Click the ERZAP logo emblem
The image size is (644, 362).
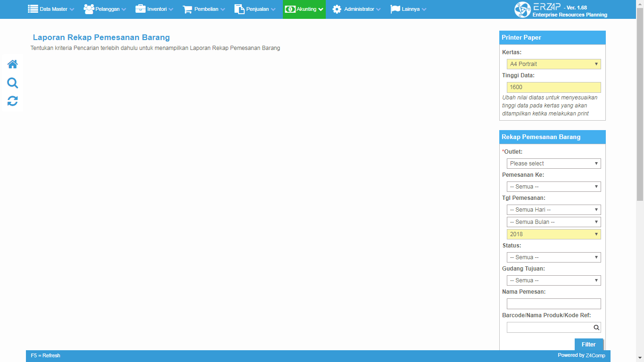(x=522, y=9)
